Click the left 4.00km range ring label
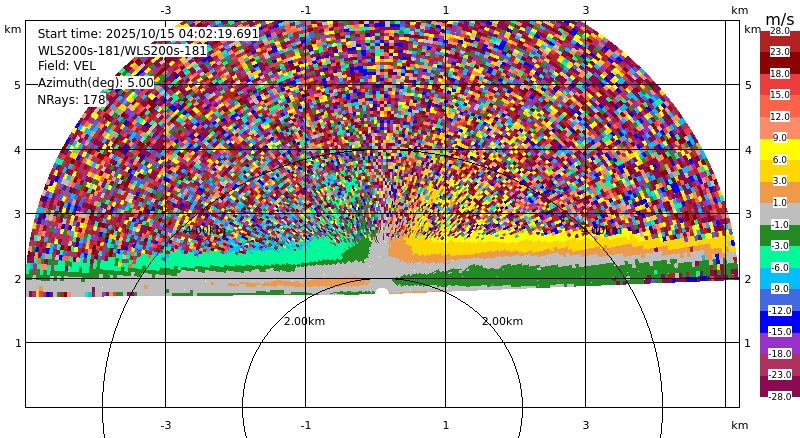The width and height of the screenshot is (800, 438). click(205, 230)
